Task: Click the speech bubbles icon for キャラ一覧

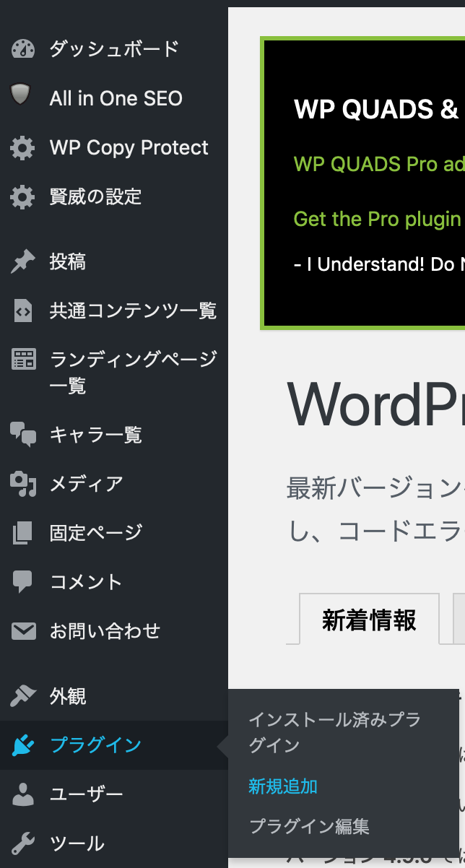Action: pyautogui.click(x=23, y=435)
